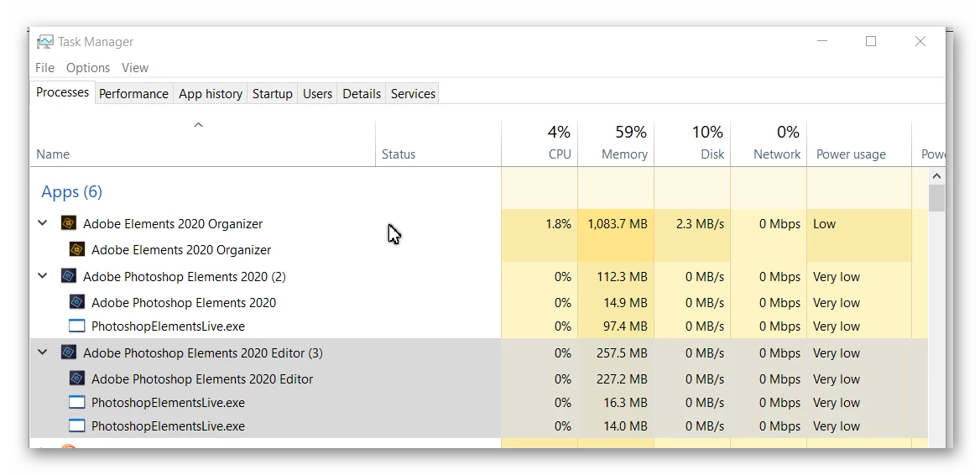
Task: Sort by the Disk column header
Action: (692, 144)
